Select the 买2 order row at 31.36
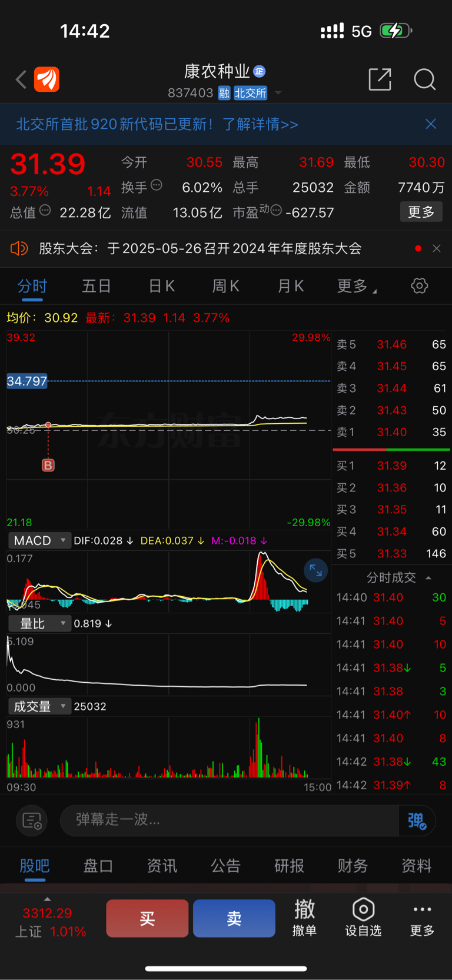452x980 pixels. point(391,487)
